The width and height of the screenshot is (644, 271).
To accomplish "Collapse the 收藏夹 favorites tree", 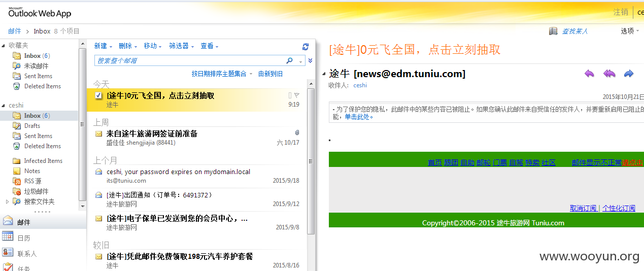I will tap(3, 46).
